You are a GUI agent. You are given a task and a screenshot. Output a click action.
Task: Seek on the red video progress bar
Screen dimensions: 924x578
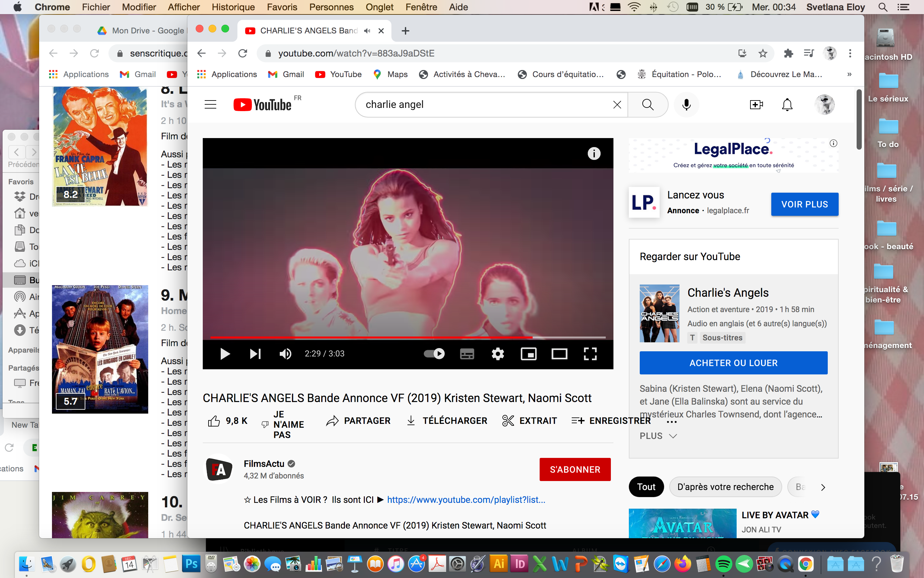click(x=408, y=337)
